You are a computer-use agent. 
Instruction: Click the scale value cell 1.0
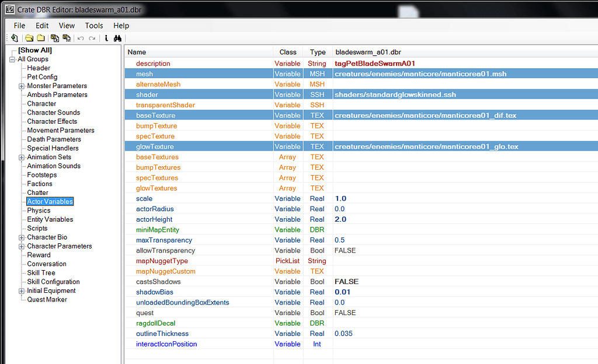(x=340, y=199)
